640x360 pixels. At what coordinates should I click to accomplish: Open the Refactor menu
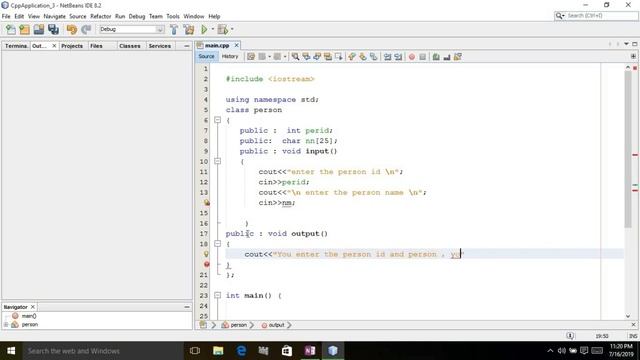click(100, 16)
